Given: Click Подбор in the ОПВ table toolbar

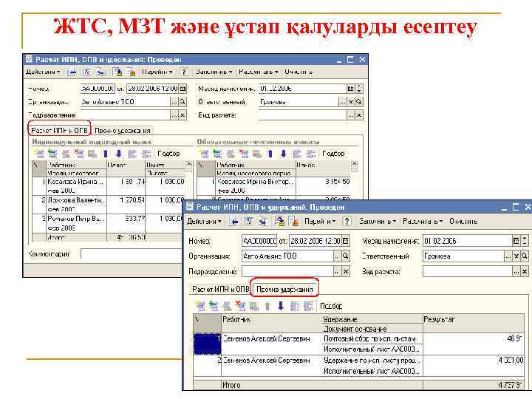Looking at the screenshot, I should 333,154.
